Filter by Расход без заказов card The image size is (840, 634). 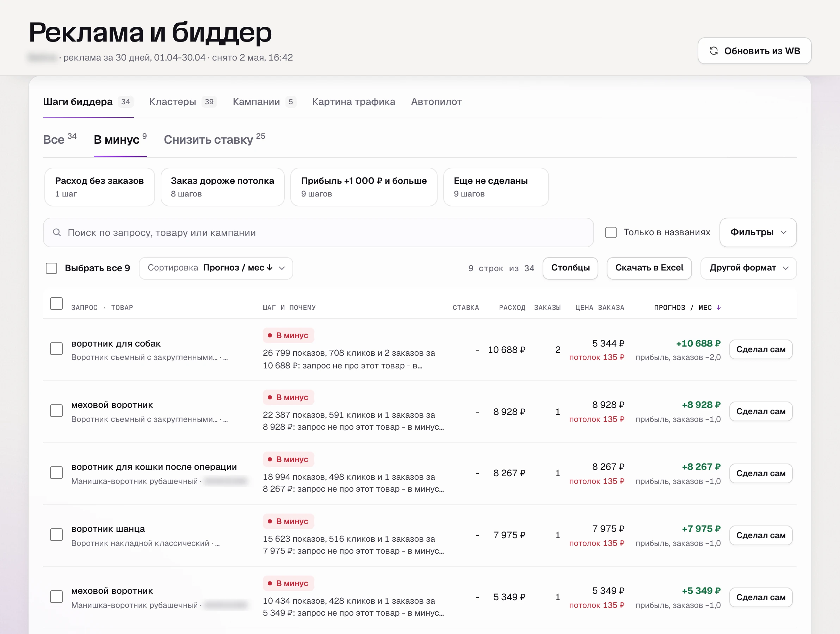pos(99,187)
